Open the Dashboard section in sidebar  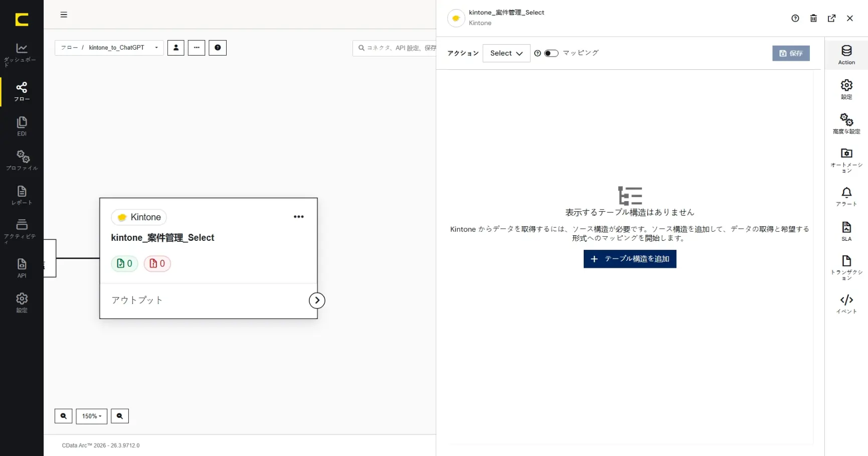click(x=22, y=55)
